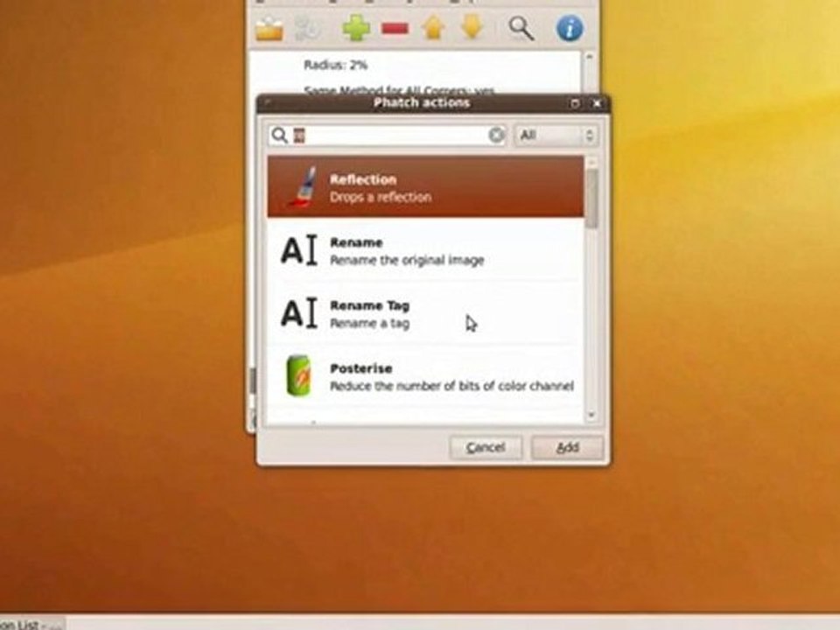
Task: Click the open action list folder icon
Action: point(269,28)
